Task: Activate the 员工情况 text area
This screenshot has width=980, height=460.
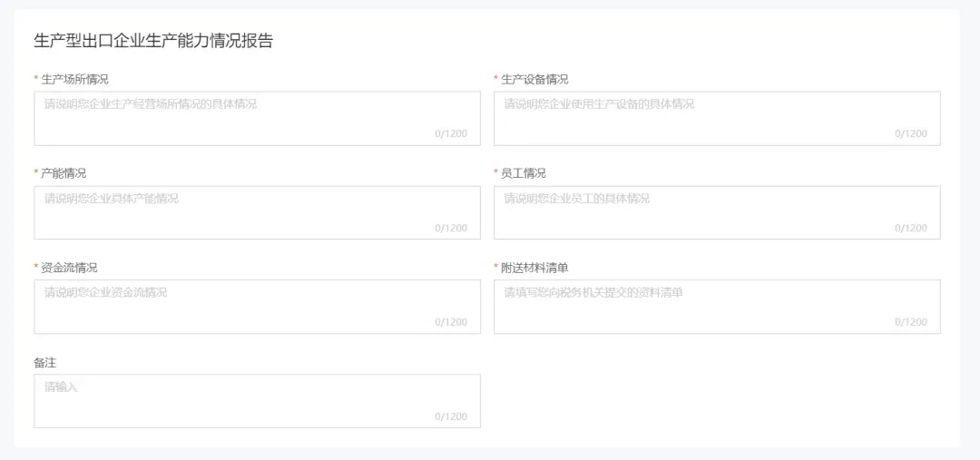Action: point(717,212)
